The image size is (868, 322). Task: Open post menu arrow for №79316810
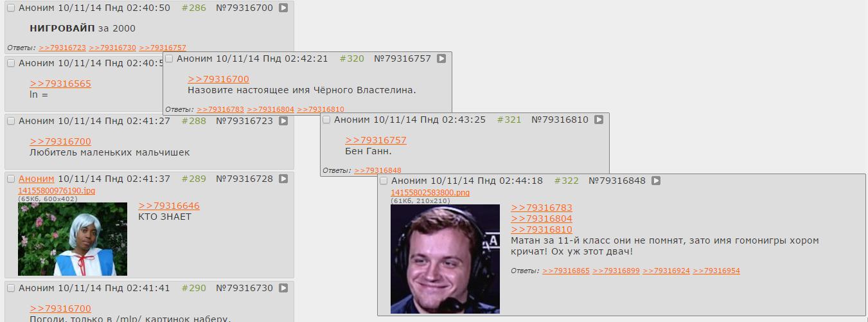[x=599, y=120]
